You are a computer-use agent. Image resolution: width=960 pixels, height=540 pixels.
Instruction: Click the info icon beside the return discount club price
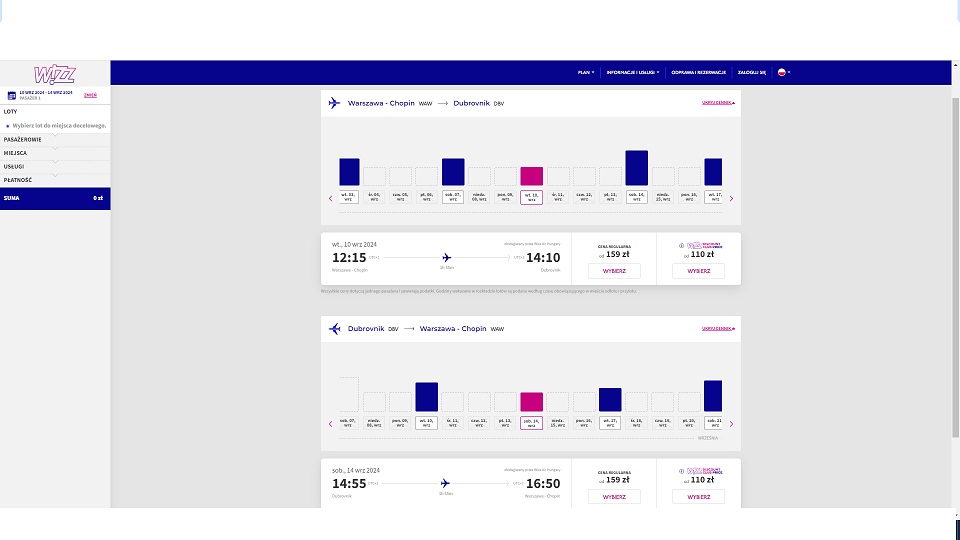pyautogui.click(x=681, y=471)
